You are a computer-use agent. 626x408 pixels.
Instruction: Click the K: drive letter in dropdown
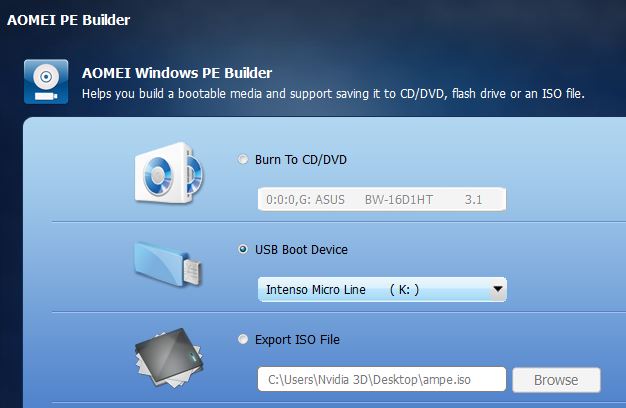point(404,289)
